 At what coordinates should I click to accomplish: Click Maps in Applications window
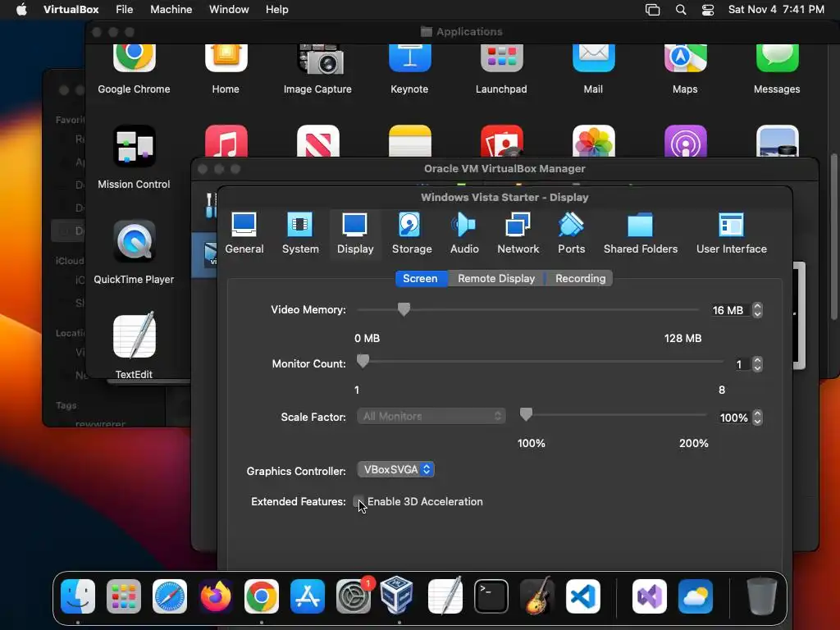point(685,70)
